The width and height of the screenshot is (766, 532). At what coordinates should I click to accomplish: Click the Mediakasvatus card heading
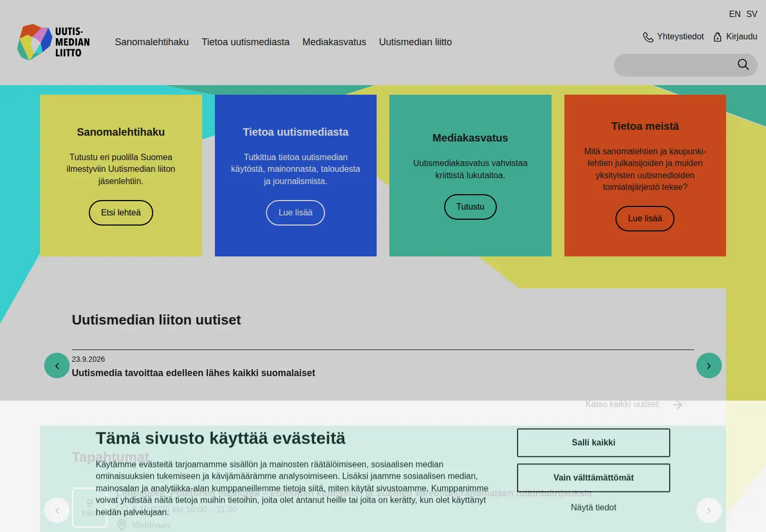pos(470,138)
